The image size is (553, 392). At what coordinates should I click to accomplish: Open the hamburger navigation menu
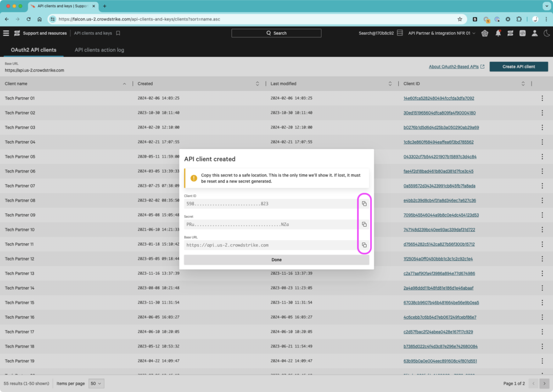coord(6,33)
